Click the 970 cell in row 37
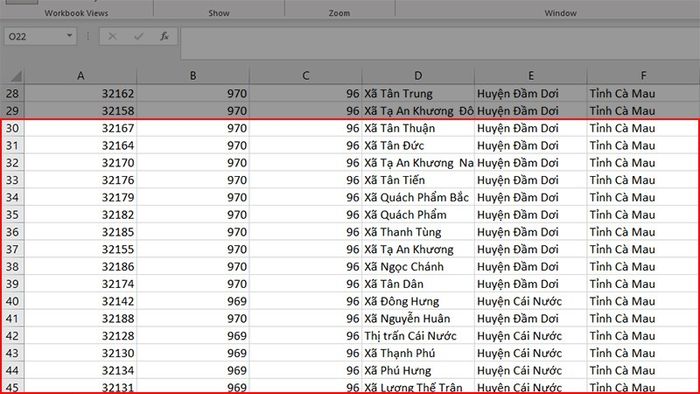 (x=193, y=249)
